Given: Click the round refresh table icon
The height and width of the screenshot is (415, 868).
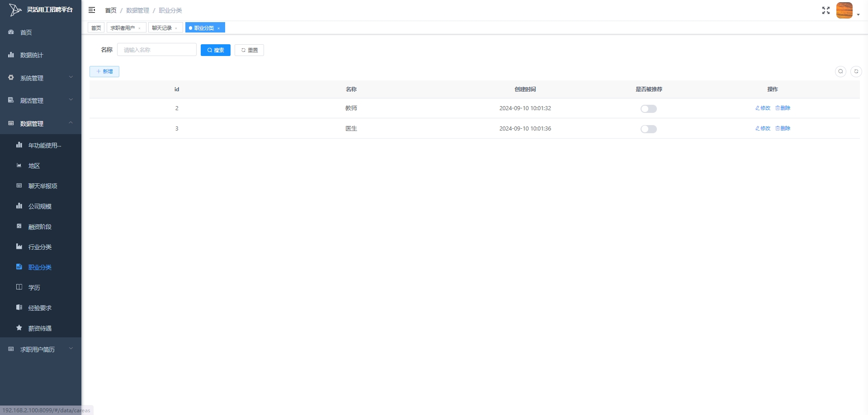Looking at the screenshot, I should tap(856, 71).
